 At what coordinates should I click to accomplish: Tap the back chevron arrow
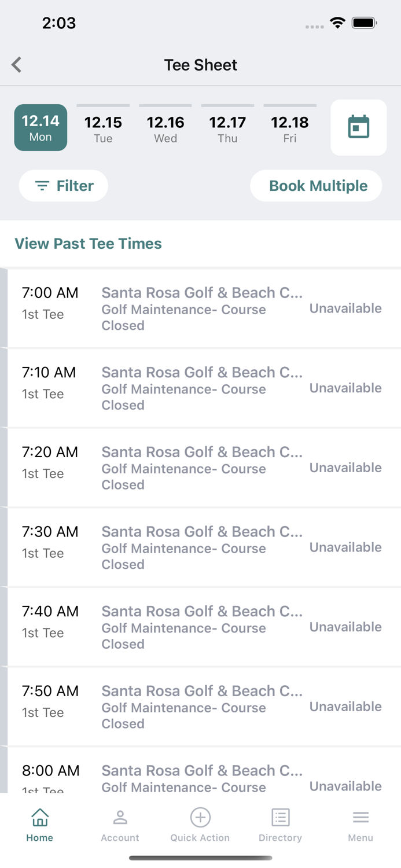16,65
